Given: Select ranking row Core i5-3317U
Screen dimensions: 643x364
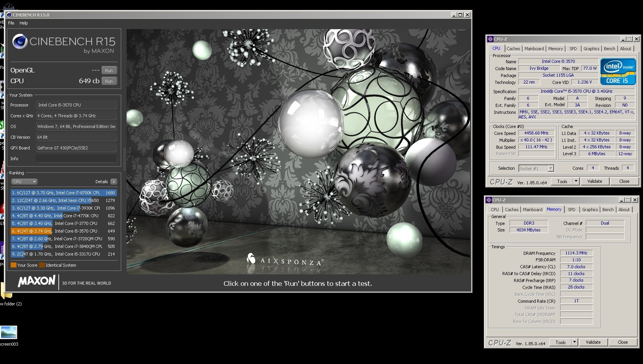Looking at the screenshot, I should tap(64, 254).
